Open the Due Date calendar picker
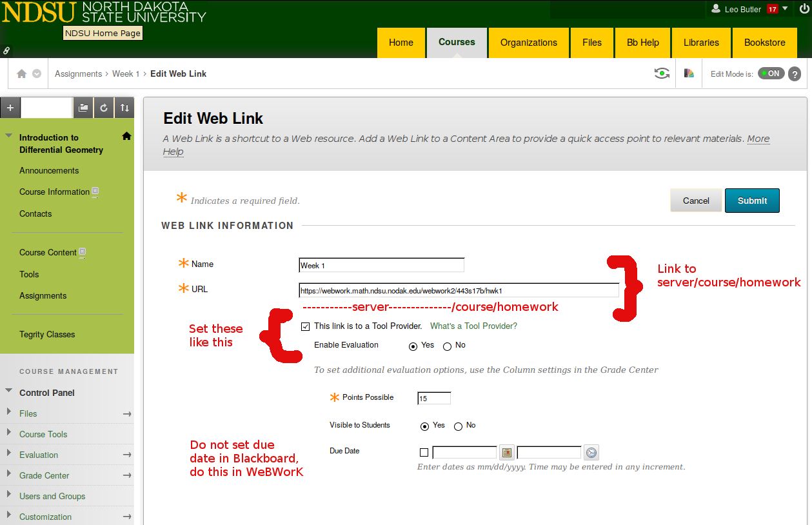 click(x=506, y=453)
